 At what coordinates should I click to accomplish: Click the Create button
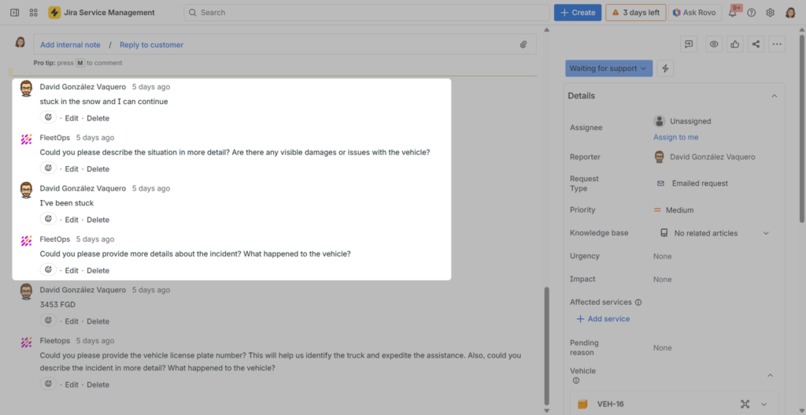577,12
